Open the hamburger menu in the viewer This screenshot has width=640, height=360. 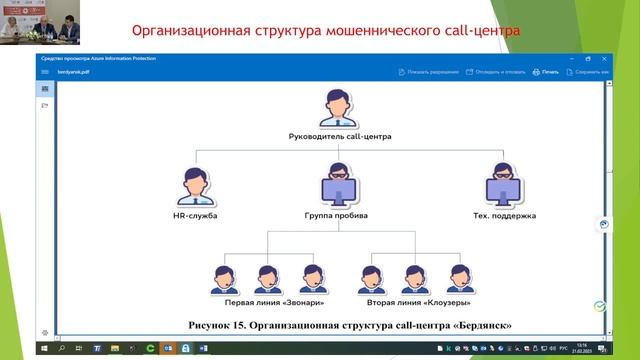(x=45, y=72)
